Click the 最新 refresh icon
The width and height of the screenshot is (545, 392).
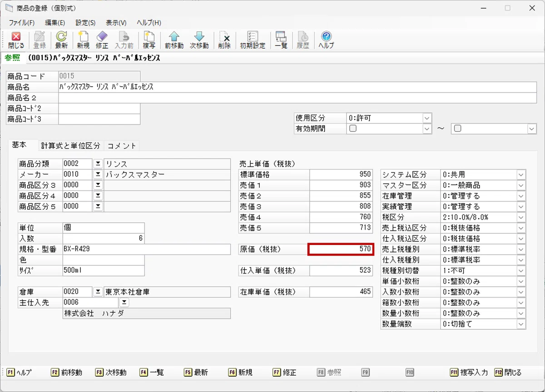[x=61, y=40]
